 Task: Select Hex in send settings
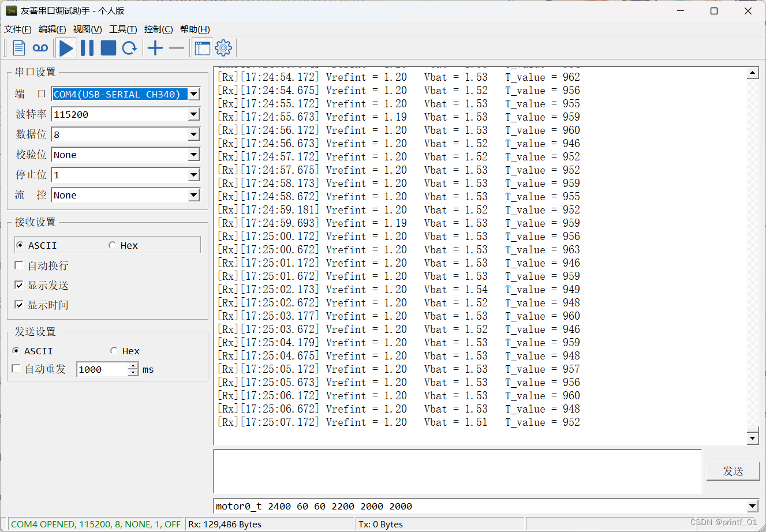click(125, 351)
